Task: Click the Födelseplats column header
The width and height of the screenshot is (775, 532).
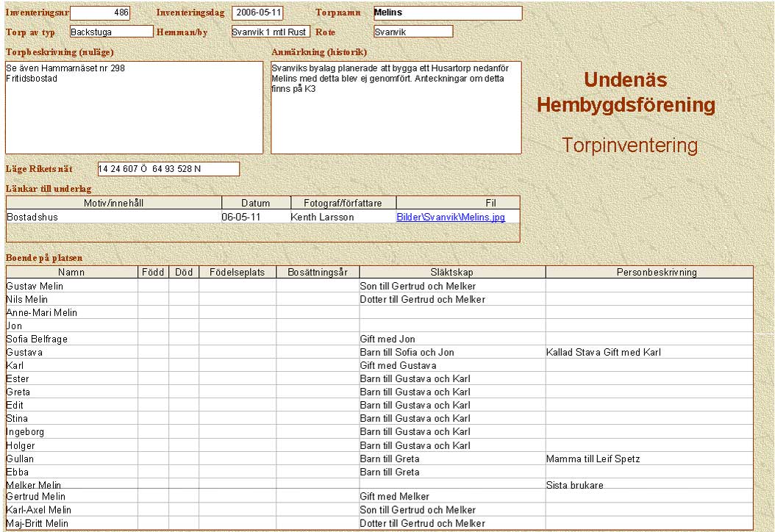Action: (x=237, y=273)
